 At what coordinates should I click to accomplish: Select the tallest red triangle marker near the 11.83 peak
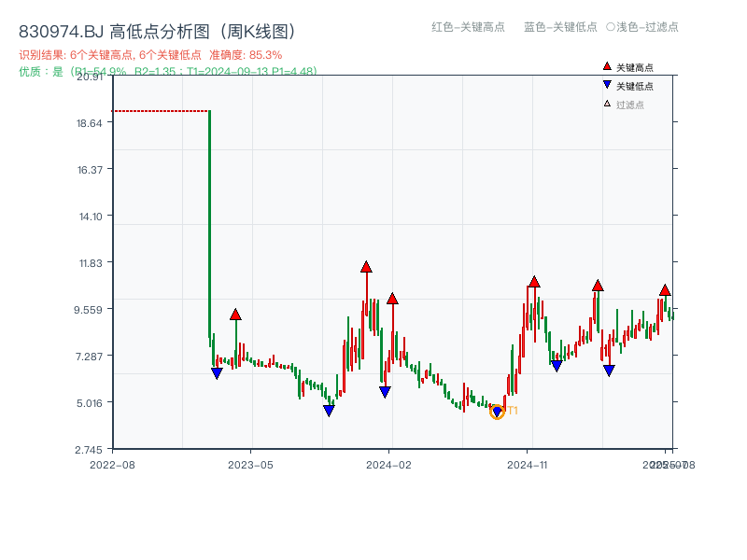(365, 268)
